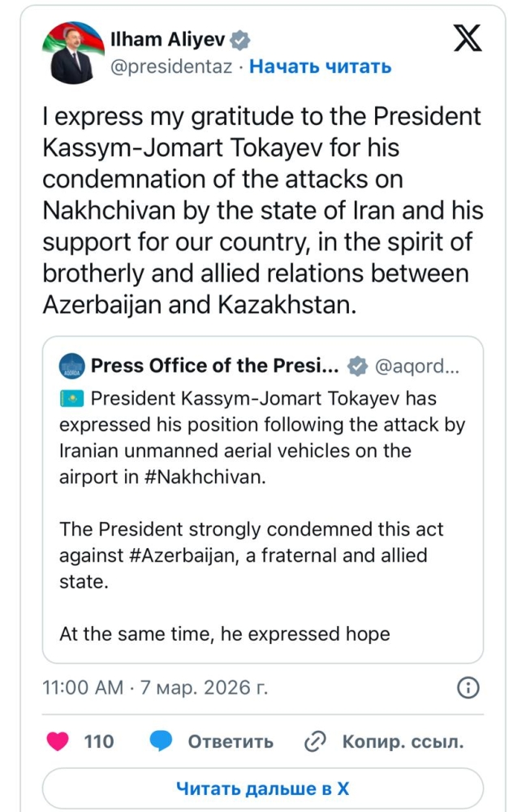This screenshot has height=812, width=526.
Task: Click the "Ответить" reply label
Action: tap(231, 741)
